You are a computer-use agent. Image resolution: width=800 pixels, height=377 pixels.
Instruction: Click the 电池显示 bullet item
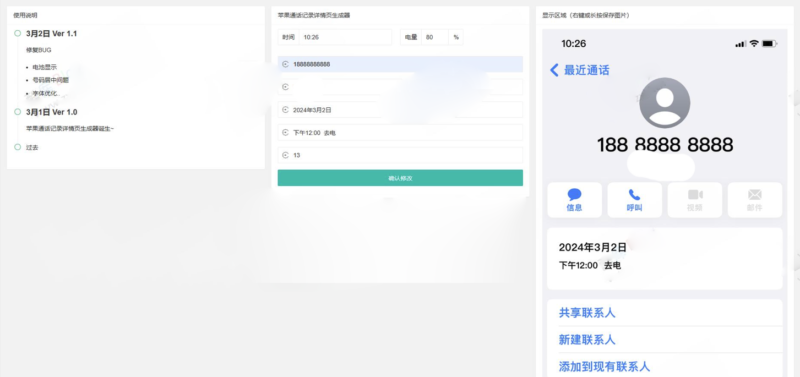pyautogui.click(x=45, y=67)
